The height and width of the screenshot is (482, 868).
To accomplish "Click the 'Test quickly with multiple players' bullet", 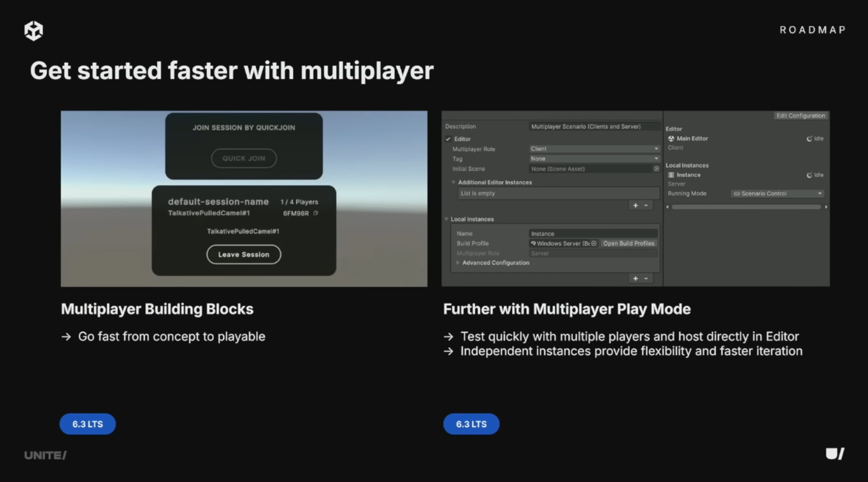I will click(630, 337).
